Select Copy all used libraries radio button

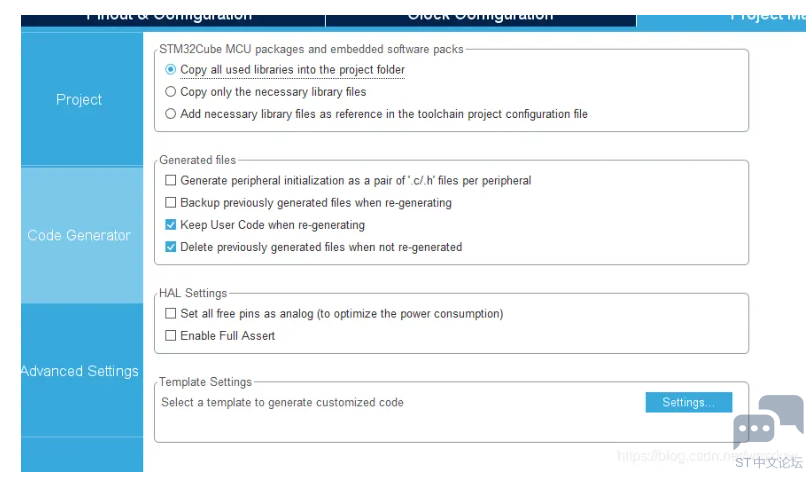click(170, 69)
